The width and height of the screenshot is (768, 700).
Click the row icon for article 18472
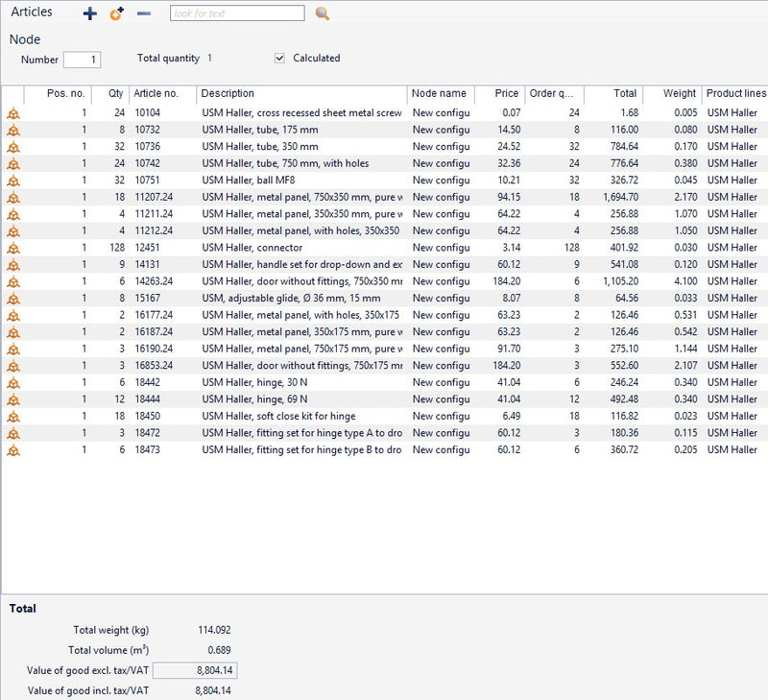coord(13,433)
